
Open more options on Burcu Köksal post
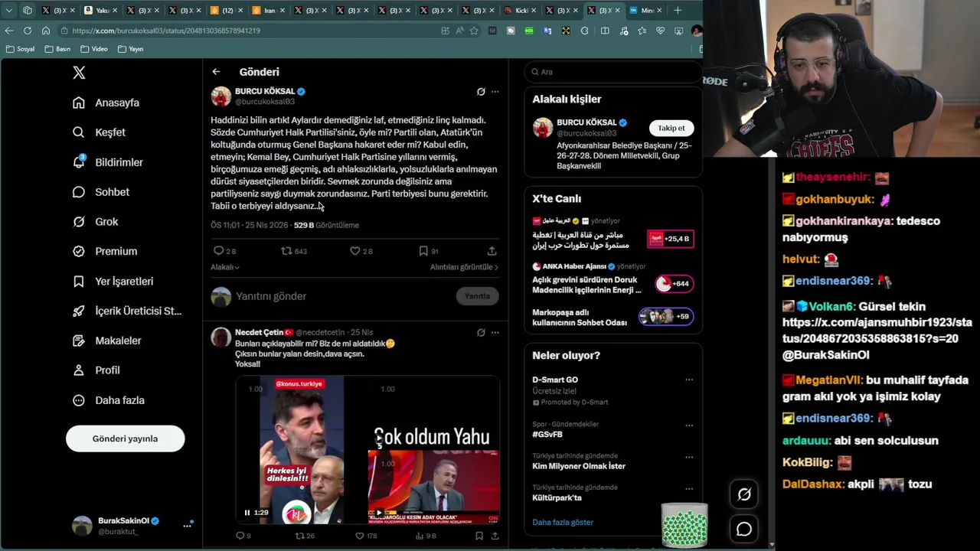pos(495,92)
